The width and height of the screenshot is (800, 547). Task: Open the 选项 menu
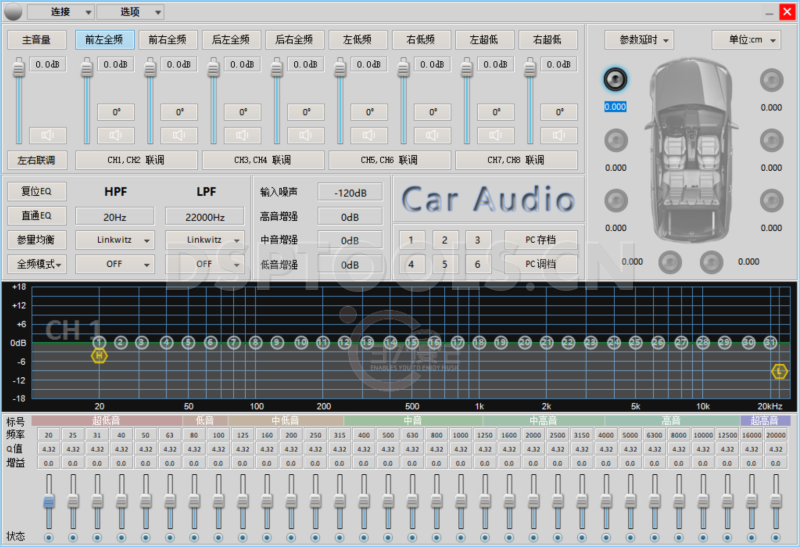(x=130, y=12)
